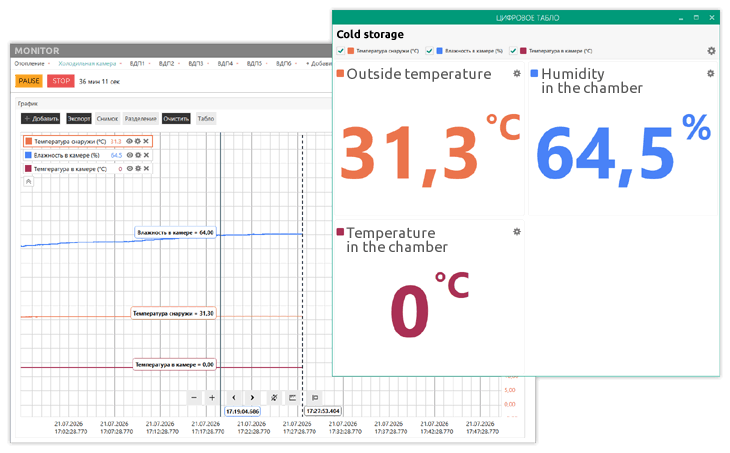
Task: Open settings gear of Humidity in the chamber tile
Action: point(710,74)
